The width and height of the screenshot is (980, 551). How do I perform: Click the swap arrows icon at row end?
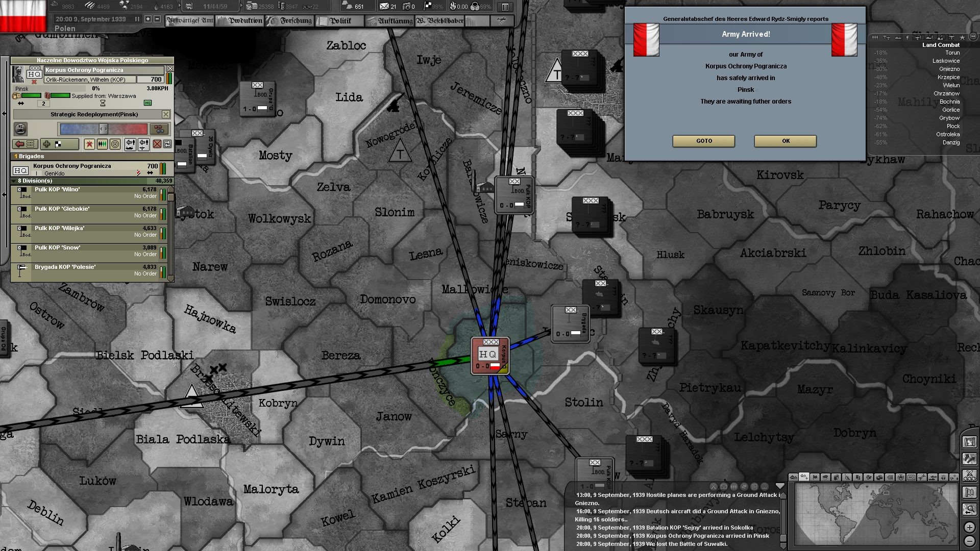click(x=167, y=144)
